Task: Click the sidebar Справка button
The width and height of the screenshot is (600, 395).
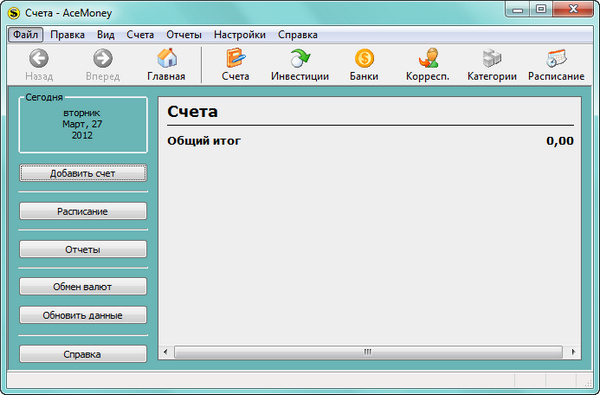Action: coord(83,354)
